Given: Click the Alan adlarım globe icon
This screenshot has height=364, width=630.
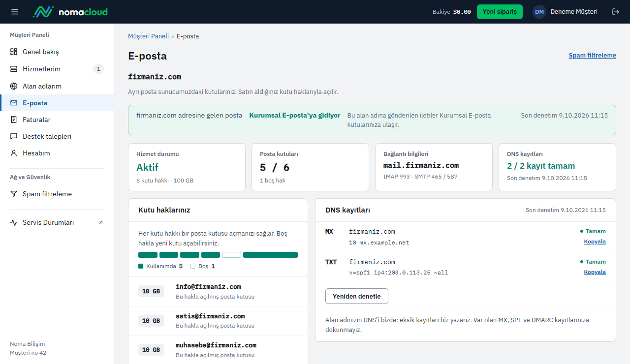Looking at the screenshot, I should click(14, 86).
